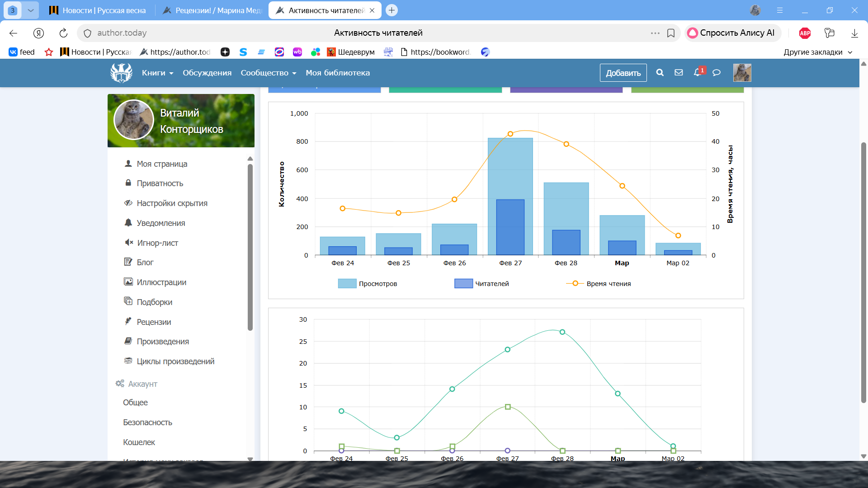
Task: Click the author.today eagle logo
Action: (121, 73)
